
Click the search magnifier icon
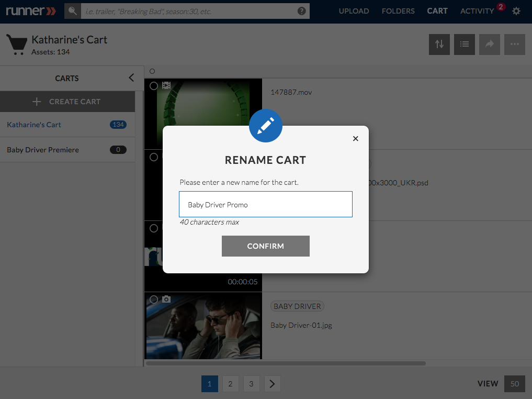pyautogui.click(x=73, y=11)
